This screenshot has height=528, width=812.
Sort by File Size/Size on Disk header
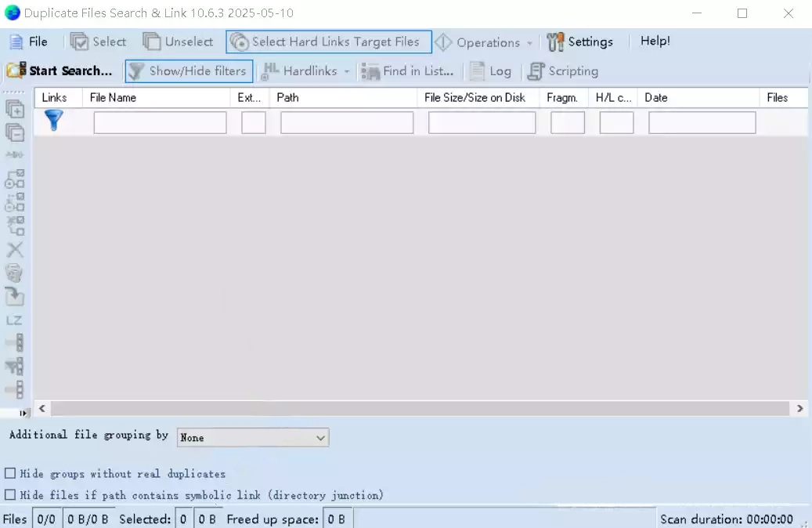coord(478,97)
